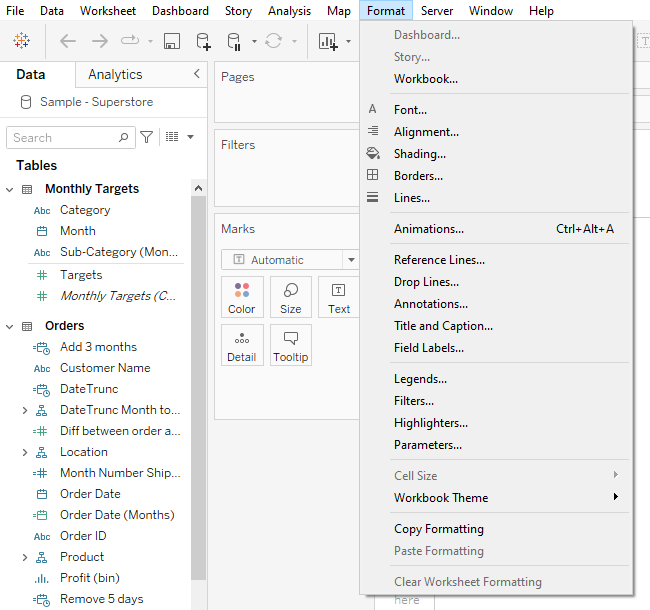This screenshot has width=650, height=610.
Task: Open the Worksheet menu
Action: click(108, 11)
